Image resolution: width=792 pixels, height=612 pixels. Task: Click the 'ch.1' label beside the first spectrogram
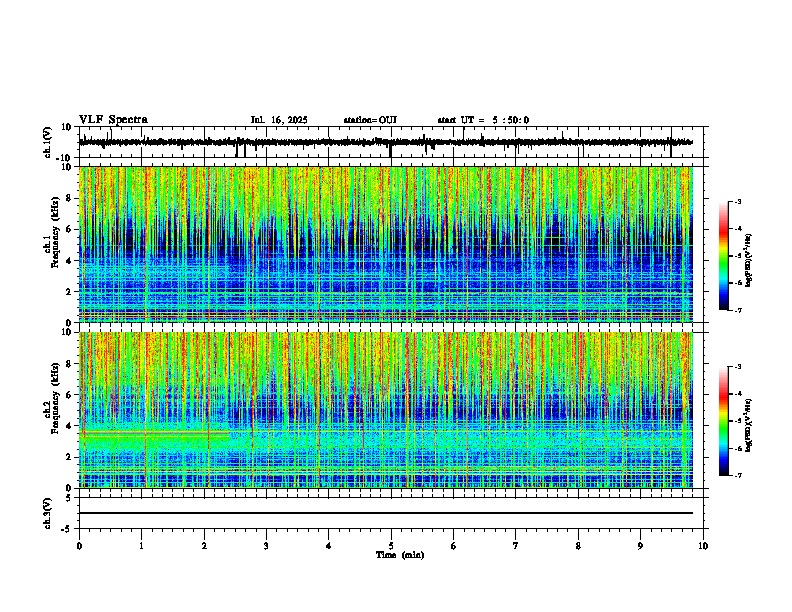[x=46, y=244]
